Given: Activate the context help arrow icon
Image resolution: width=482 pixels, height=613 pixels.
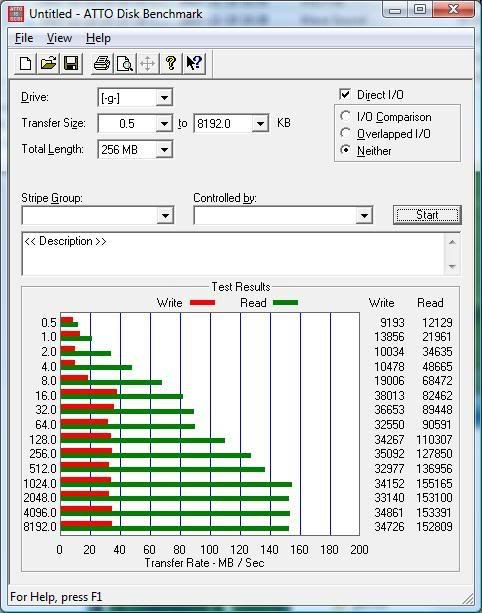Looking at the screenshot, I should click(x=194, y=63).
